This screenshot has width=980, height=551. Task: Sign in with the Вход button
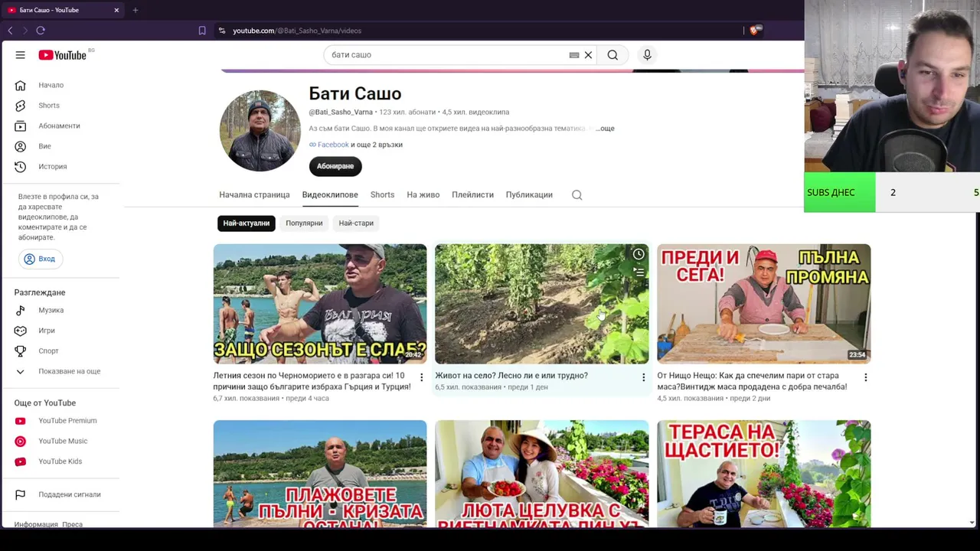pyautogui.click(x=39, y=259)
